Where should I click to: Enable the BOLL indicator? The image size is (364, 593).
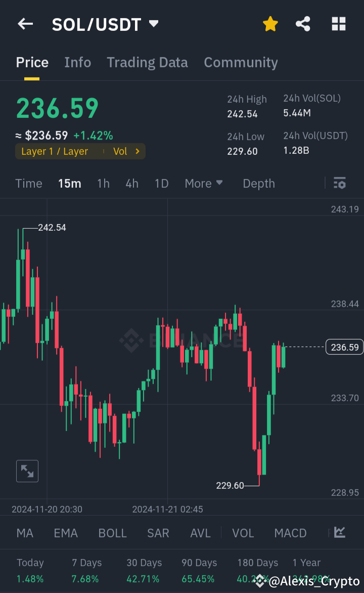coord(112,533)
